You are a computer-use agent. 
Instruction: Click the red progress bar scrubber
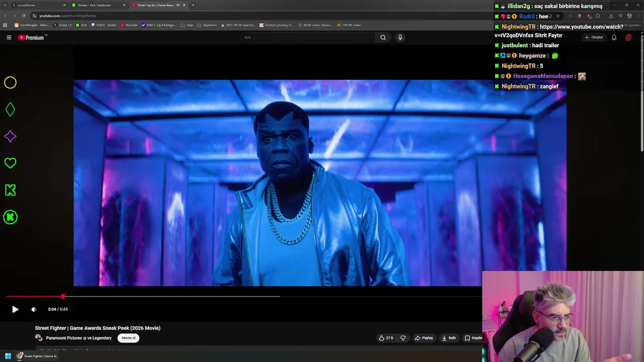[63, 297]
